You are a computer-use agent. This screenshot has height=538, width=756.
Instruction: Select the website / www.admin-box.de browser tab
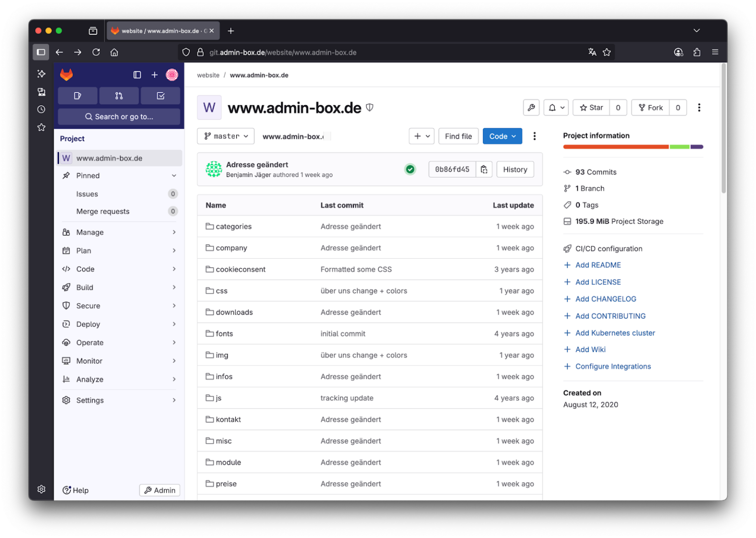click(x=163, y=30)
